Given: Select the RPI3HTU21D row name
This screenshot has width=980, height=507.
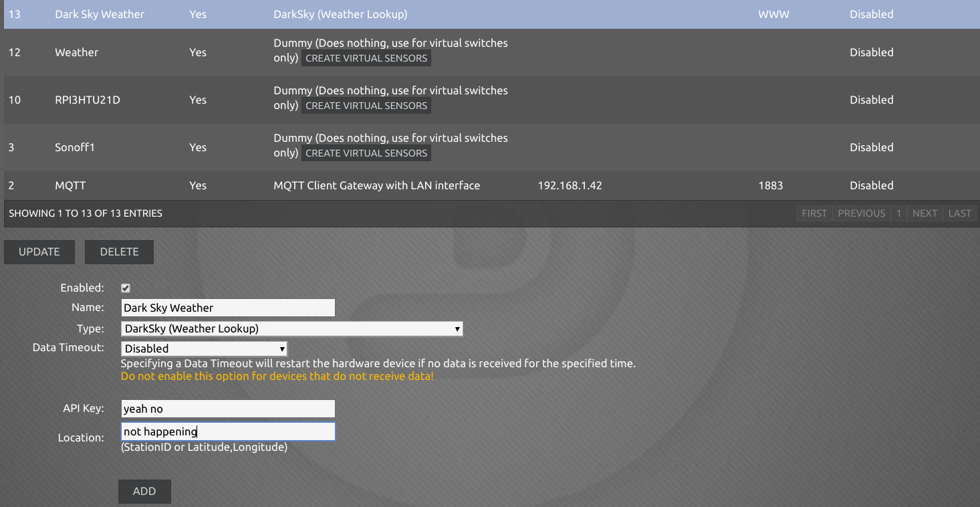Looking at the screenshot, I should [88, 100].
